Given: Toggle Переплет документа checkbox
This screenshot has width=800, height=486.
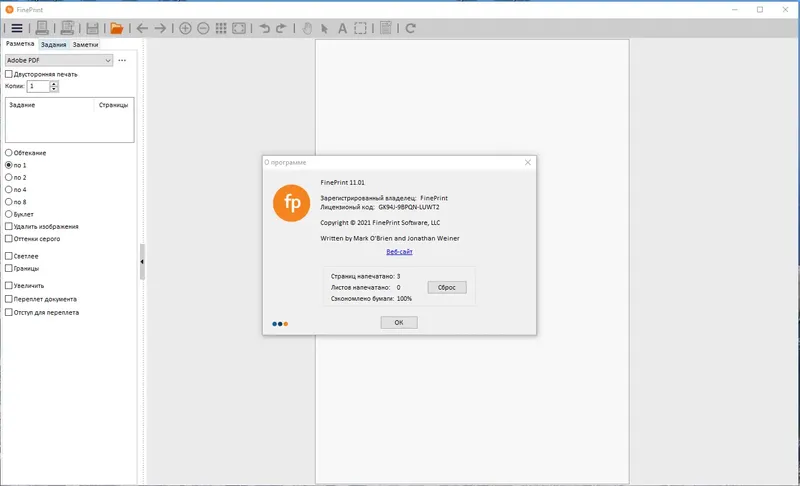Looking at the screenshot, I should click(x=9, y=299).
